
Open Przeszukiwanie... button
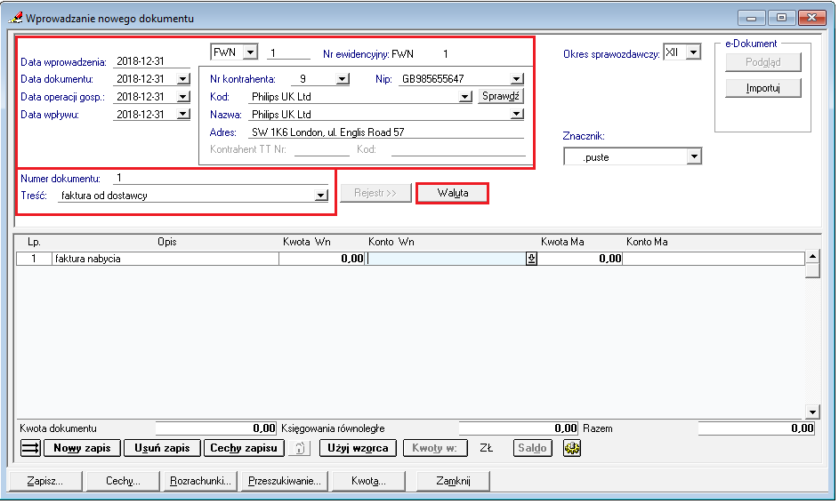(x=285, y=481)
